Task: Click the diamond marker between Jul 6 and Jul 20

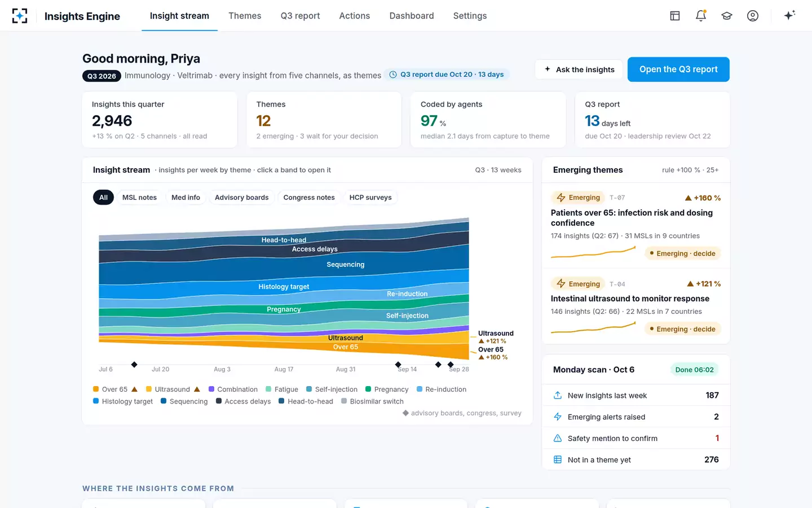Action: [x=134, y=365]
